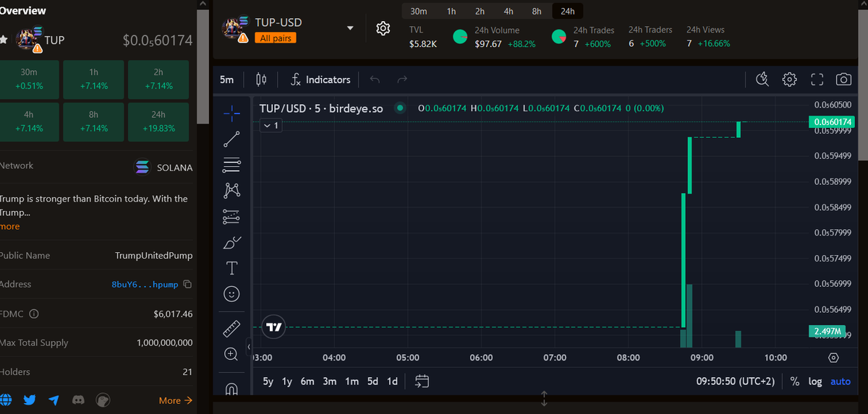
Task: Click the 24h +19.83% change tile
Action: (x=158, y=121)
